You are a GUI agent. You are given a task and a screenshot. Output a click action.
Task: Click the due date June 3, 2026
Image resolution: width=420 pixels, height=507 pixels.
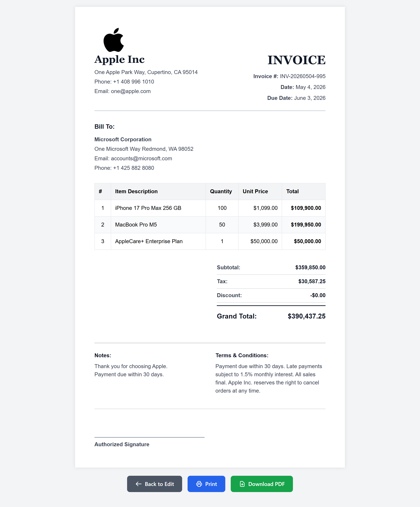[310, 98]
